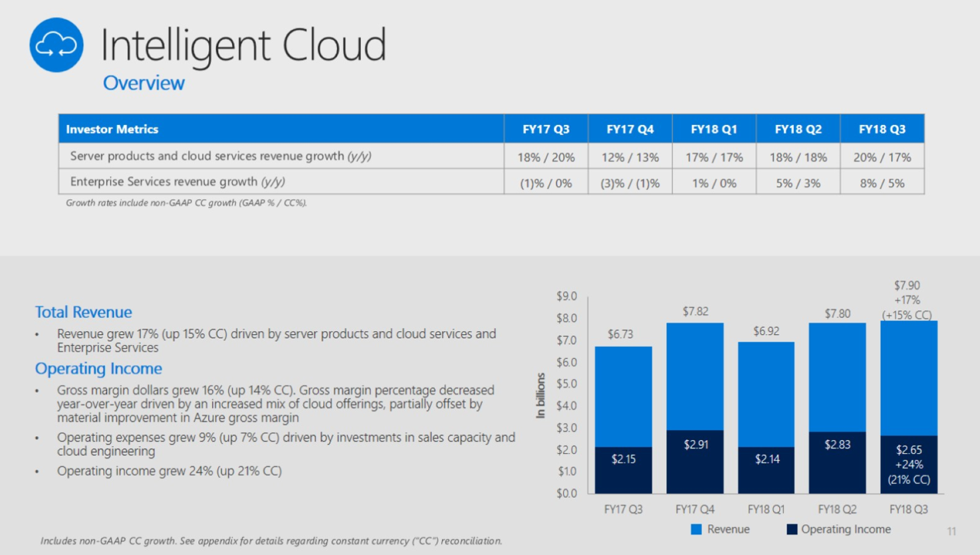
Task: Click the '$6.73' revenue bar label
Action: click(x=620, y=334)
